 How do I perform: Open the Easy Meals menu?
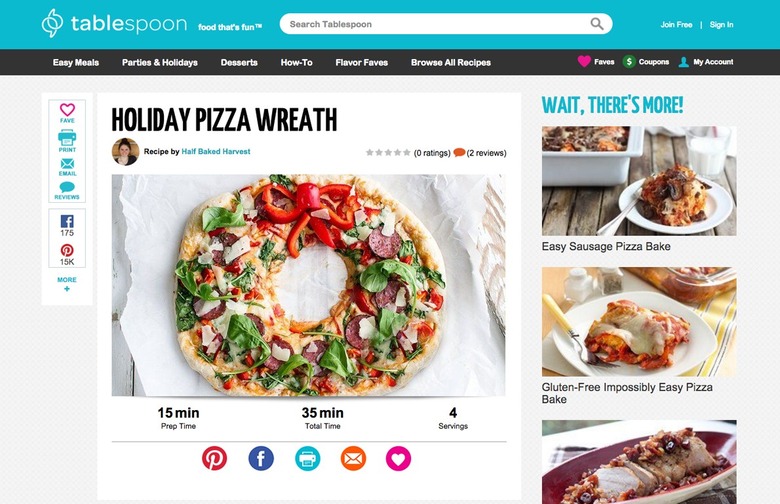[x=76, y=62]
